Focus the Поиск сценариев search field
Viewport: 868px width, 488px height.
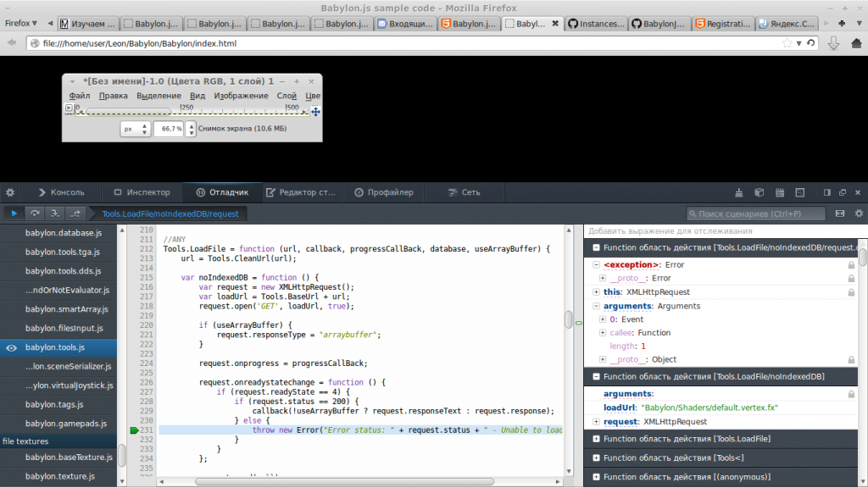point(755,213)
